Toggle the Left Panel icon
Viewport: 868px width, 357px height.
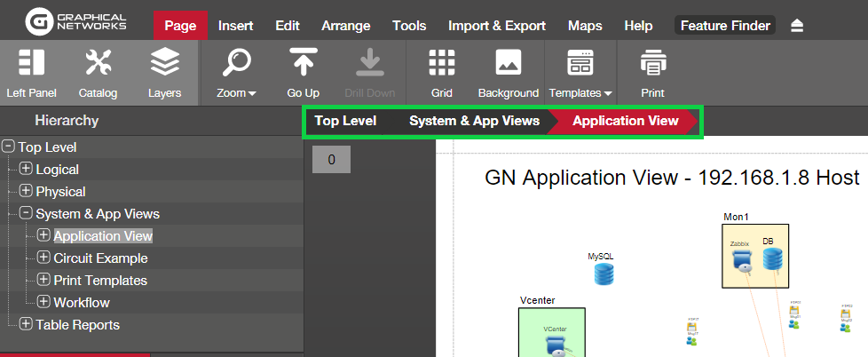(31, 63)
